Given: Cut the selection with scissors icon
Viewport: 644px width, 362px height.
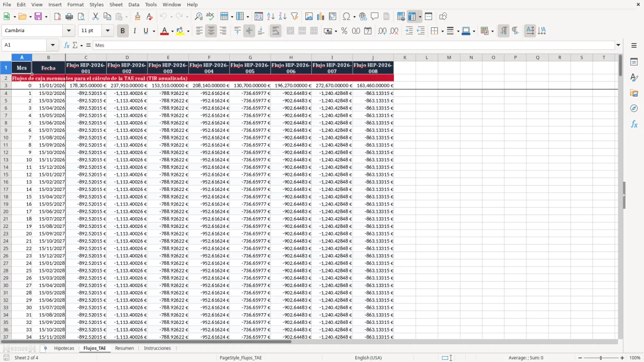Looking at the screenshot, I should pos(96,17).
